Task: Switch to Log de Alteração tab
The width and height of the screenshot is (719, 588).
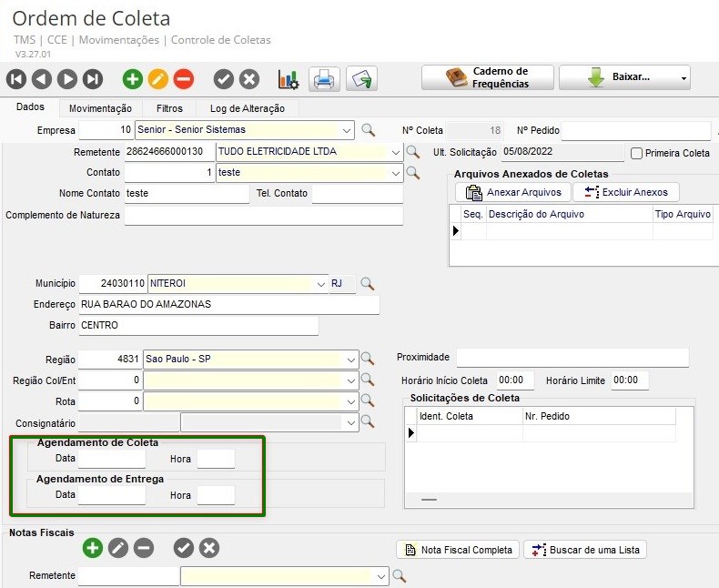Action: coord(248,108)
